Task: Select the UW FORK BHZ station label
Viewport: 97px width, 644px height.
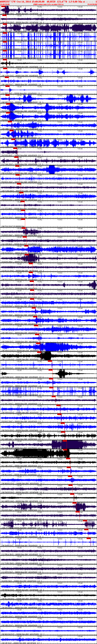Action: coord(23,191)
